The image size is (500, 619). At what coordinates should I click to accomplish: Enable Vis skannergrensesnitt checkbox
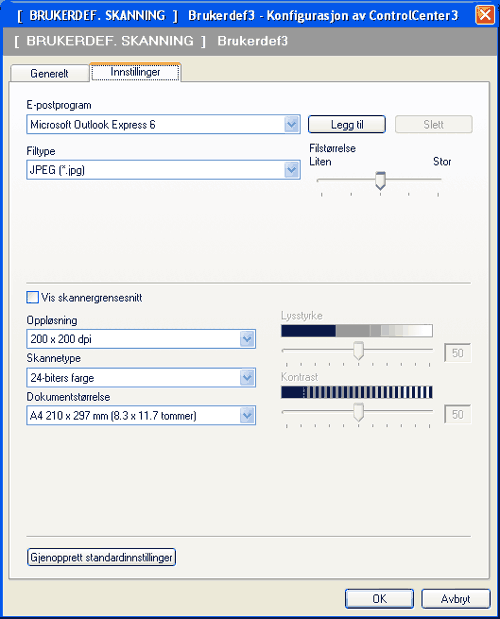tap(33, 297)
